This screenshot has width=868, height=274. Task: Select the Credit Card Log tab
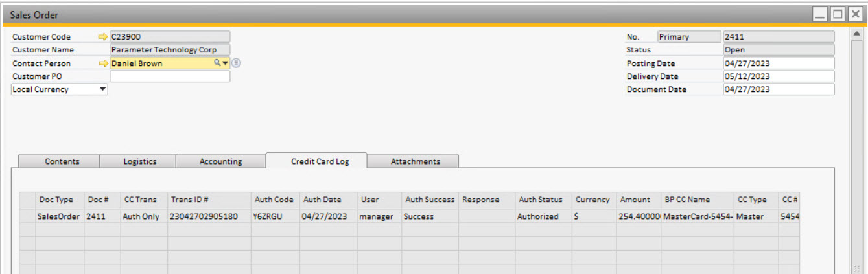coord(320,161)
